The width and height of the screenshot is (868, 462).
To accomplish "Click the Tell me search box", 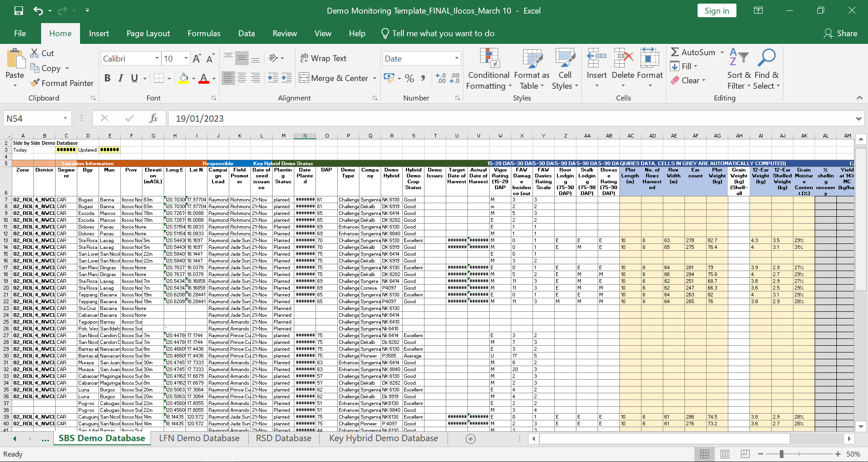I will pyautogui.click(x=438, y=33).
